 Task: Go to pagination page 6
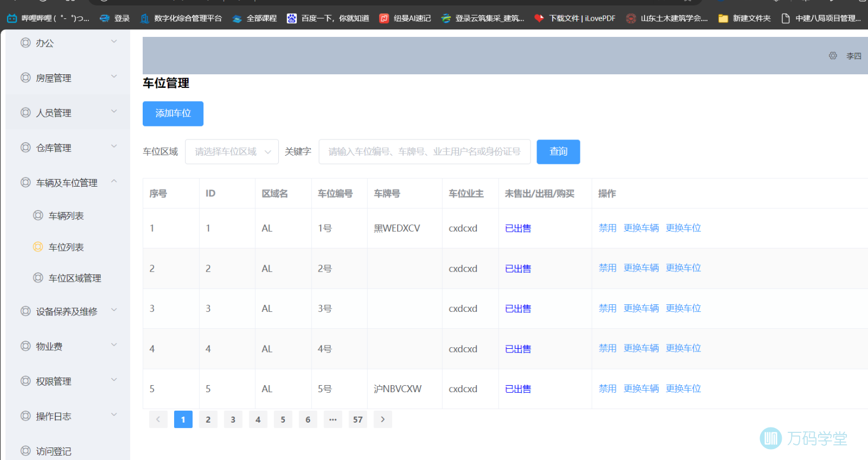(308, 419)
